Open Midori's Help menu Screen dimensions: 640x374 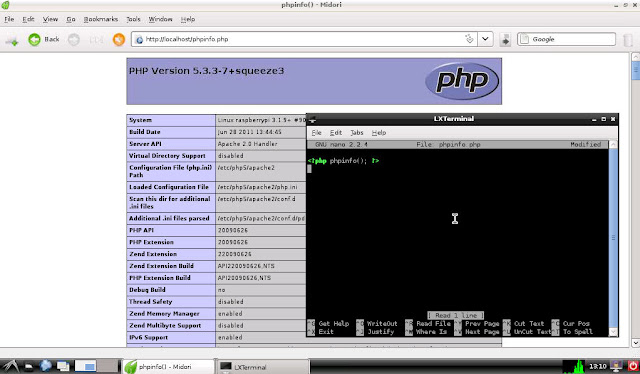(x=188, y=19)
